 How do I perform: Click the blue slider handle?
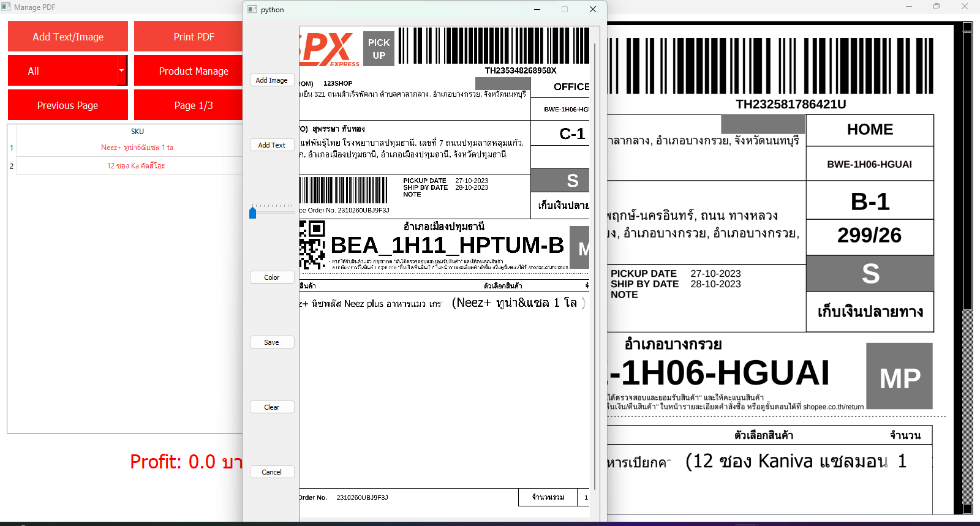[x=252, y=213]
